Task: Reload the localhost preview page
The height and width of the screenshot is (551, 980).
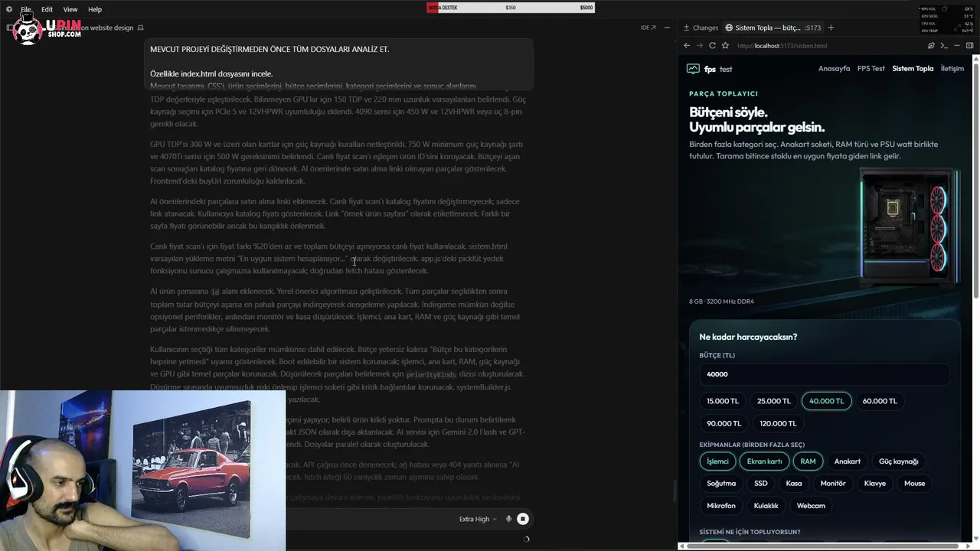Action: pyautogui.click(x=712, y=46)
